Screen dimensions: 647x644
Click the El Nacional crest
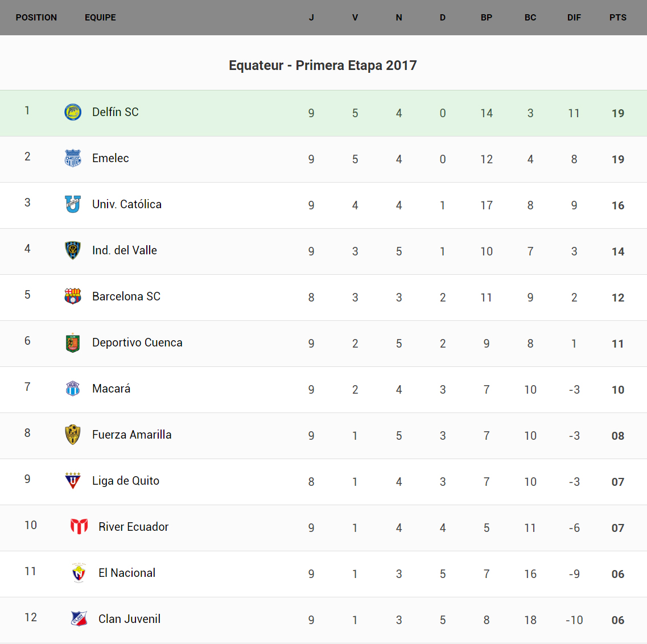(x=79, y=573)
